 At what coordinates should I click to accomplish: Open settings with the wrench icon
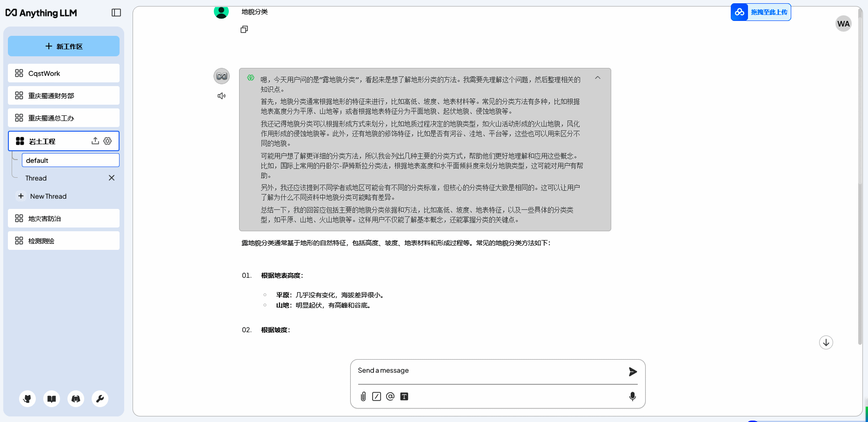pyautogui.click(x=100, y=399)
